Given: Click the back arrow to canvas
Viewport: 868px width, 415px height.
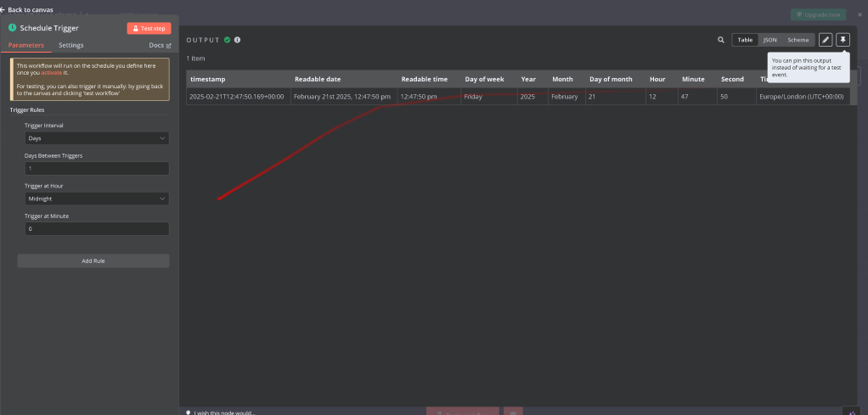Looking at the screenshot, I should coord(3,10).
